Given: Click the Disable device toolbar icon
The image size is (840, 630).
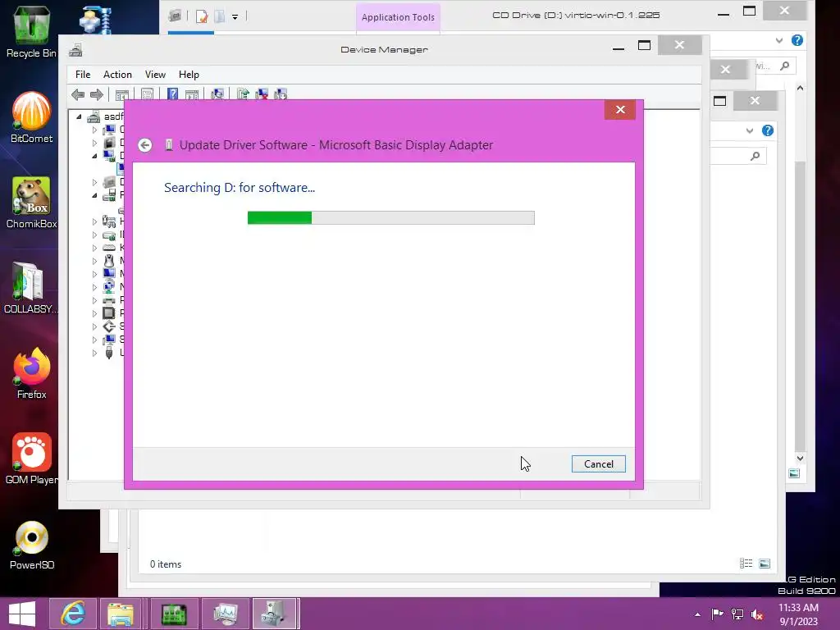Looking at the screenshot, I should 281,95.
